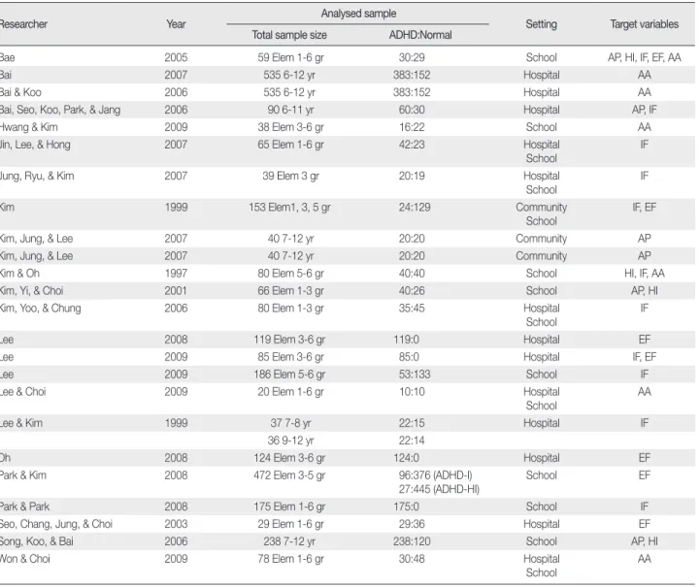The width and height of the screenshot is (700, 588).
Task: Select the 'Kim & Oh' researcher cell
Action: coord(19,273)
